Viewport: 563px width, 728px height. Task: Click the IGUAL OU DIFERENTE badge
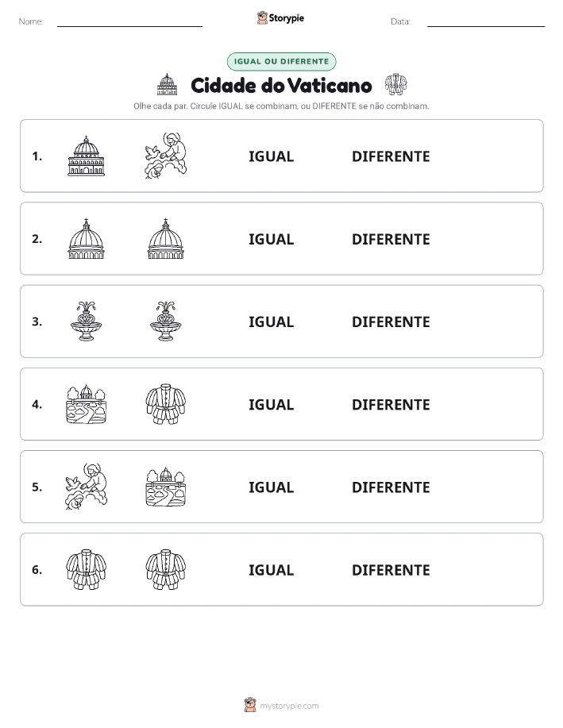(281, 61)
